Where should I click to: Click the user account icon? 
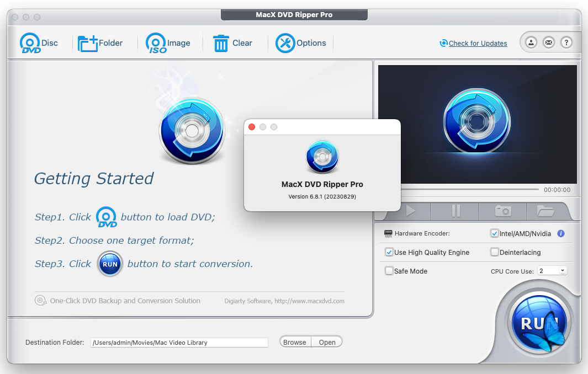531,42
